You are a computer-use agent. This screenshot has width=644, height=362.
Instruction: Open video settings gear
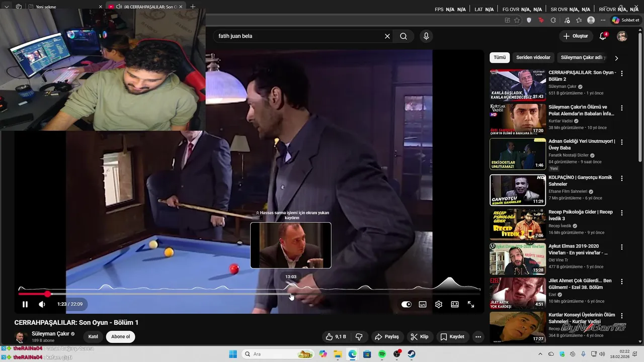click(x=439, y=304)
